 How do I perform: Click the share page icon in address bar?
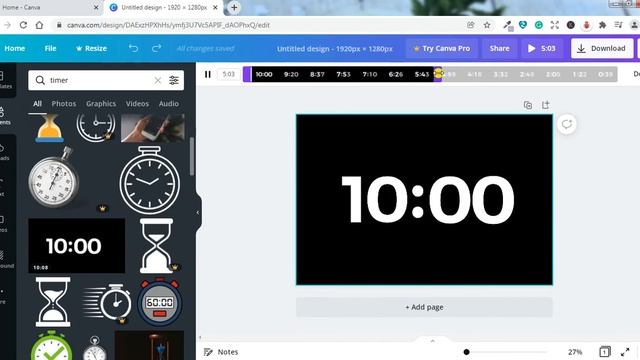point(471,25)
